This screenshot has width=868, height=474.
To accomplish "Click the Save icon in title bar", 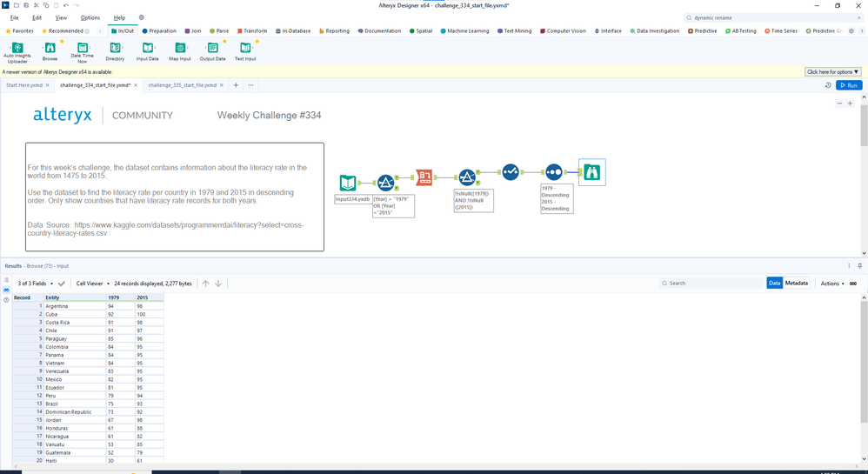I will (26, 5).
